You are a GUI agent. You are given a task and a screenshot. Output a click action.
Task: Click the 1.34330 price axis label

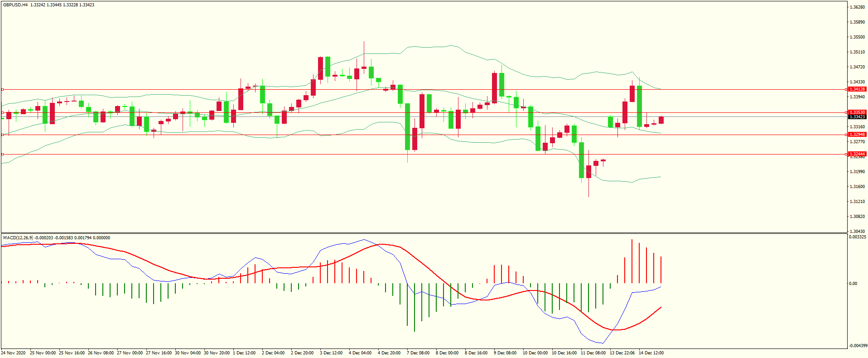857,82
